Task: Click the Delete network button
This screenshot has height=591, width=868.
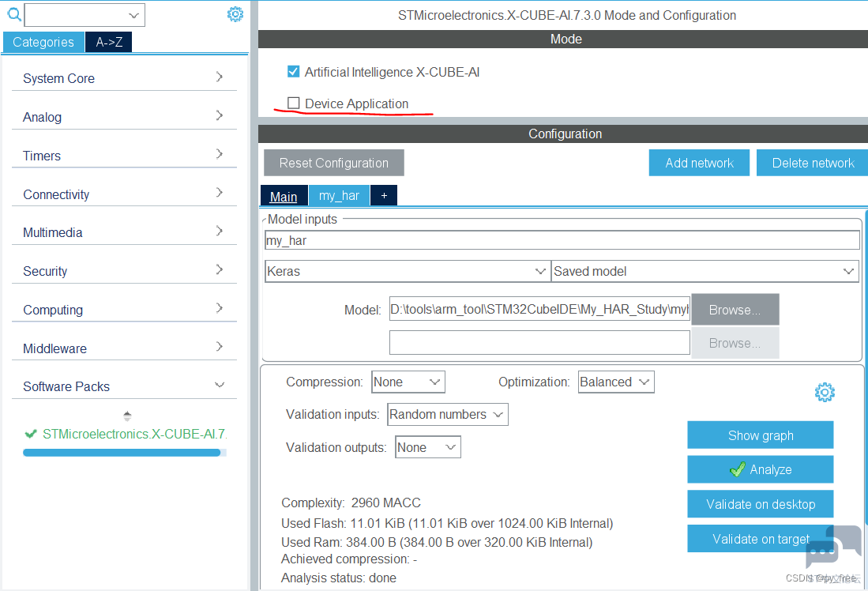Action: coord(813,163)
